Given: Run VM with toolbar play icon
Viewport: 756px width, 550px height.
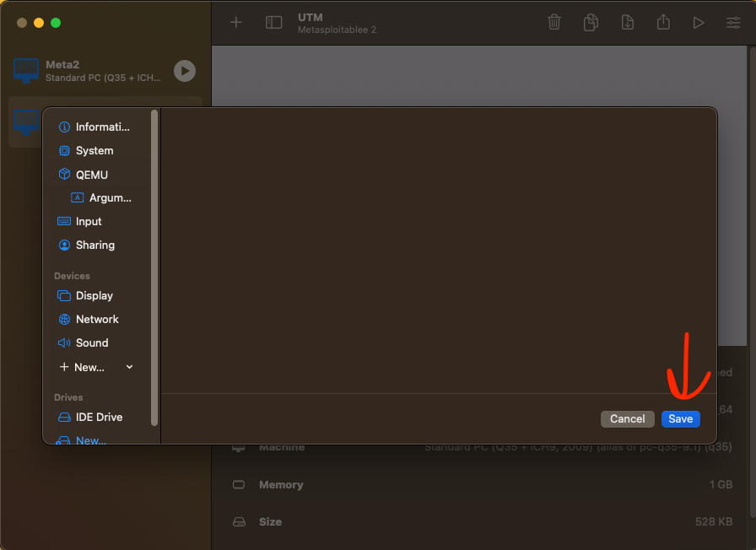Looking at the screenshot, I should (698, 23).
